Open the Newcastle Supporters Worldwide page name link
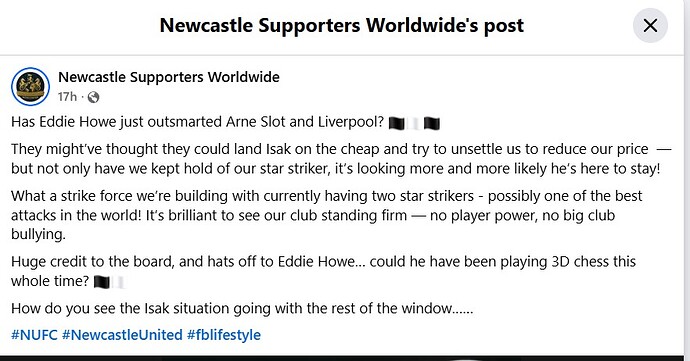Screen dimensions: 690x361 coord(169,77)
